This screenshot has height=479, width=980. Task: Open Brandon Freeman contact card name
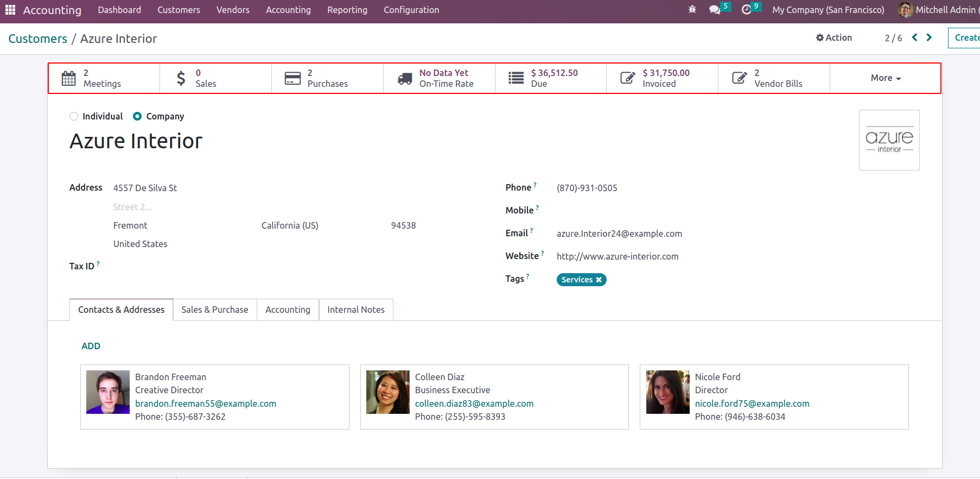[170, 377]
